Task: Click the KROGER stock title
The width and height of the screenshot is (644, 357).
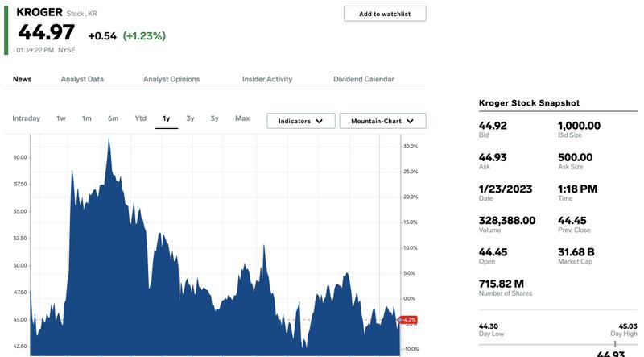Action: 39,12
